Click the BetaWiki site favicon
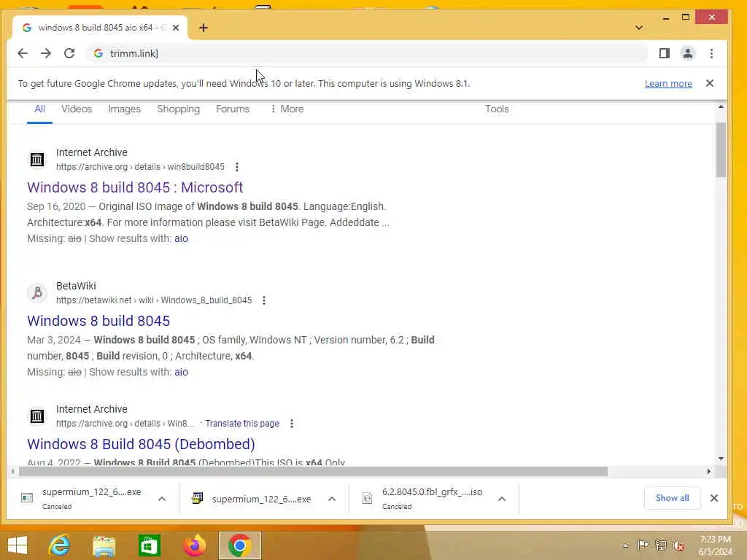 click(x=36, y=293)
